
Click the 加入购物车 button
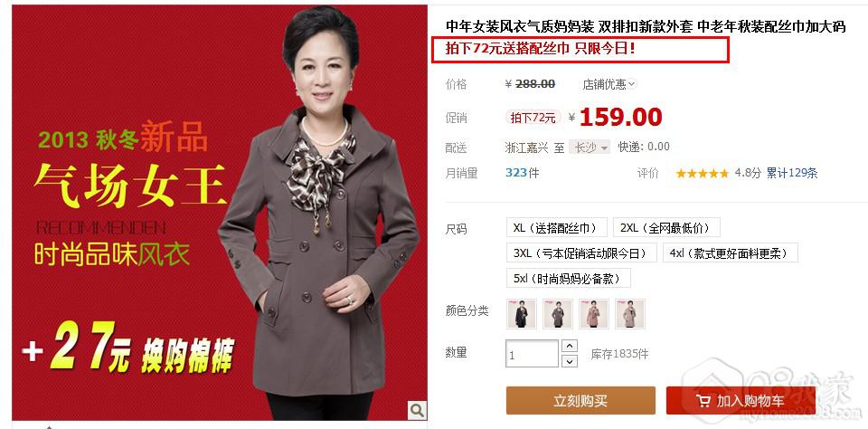[x=741, y=401]
